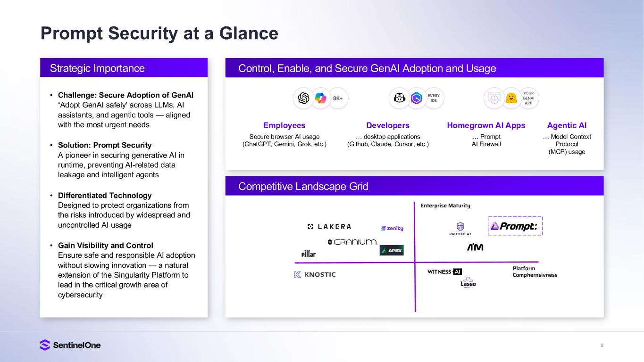This screenshot has height=362, width=644.
Task: Click the Zenity logo
Action: pos(392,228)
